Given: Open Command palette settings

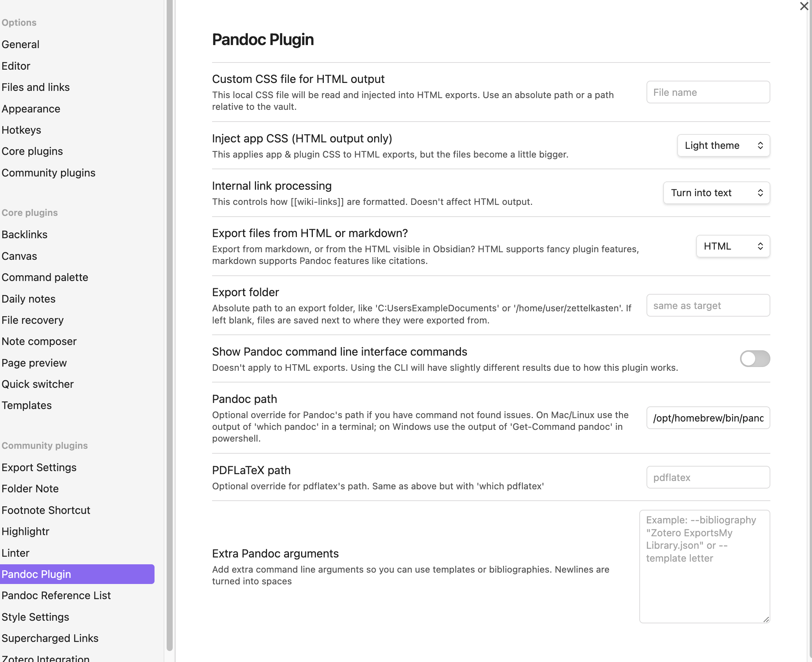Looking at the screenshot, I should pyautogui.click(x=45, y=277).
